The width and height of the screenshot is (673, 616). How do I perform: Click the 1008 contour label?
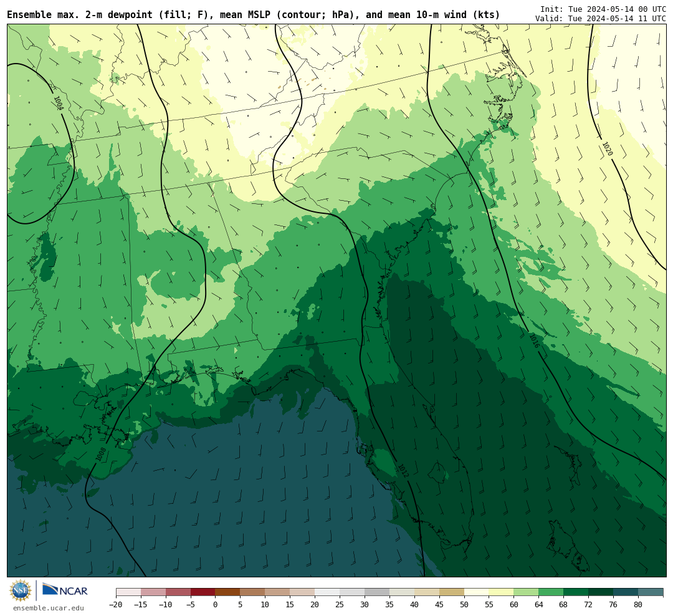[x=101, y=455]
